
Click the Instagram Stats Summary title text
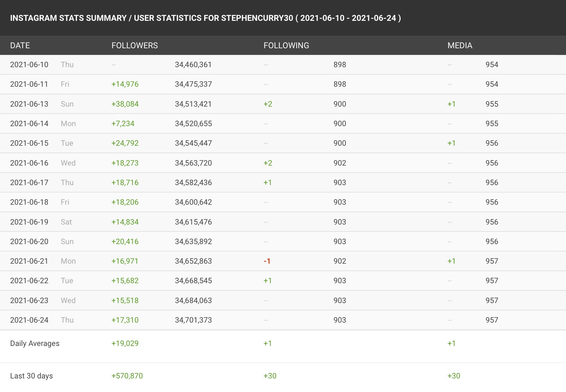click(x=205, y=18)
